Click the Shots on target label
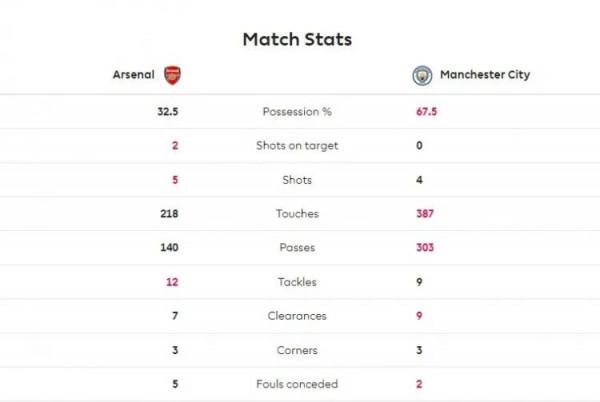The image size is (600, 402). tap(297, 145)
